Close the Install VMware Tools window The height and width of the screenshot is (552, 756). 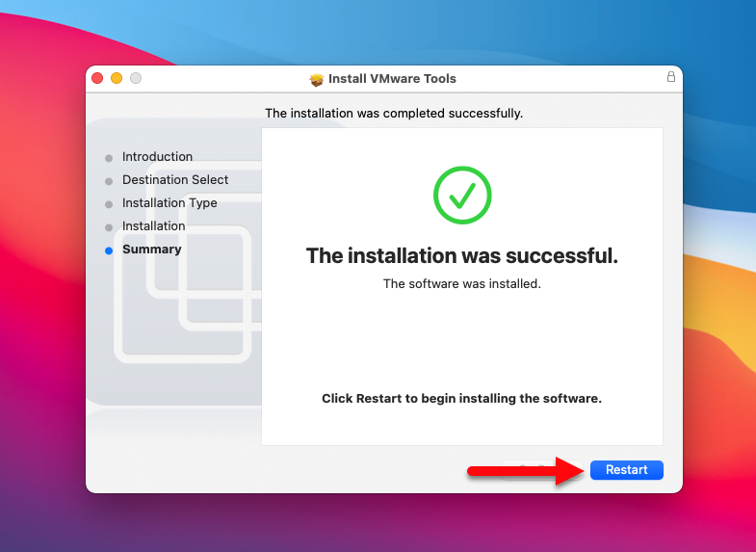click(x=97, y=78)
